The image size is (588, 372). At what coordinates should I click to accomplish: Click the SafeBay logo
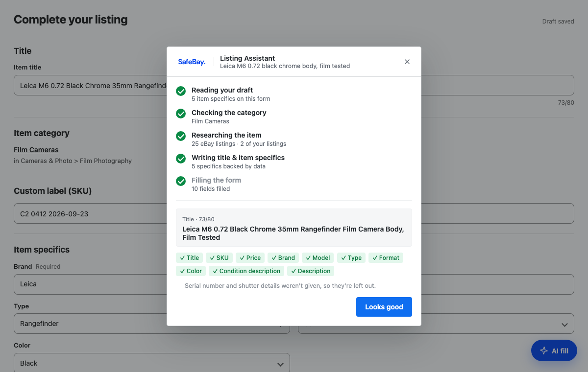point(192,62)
